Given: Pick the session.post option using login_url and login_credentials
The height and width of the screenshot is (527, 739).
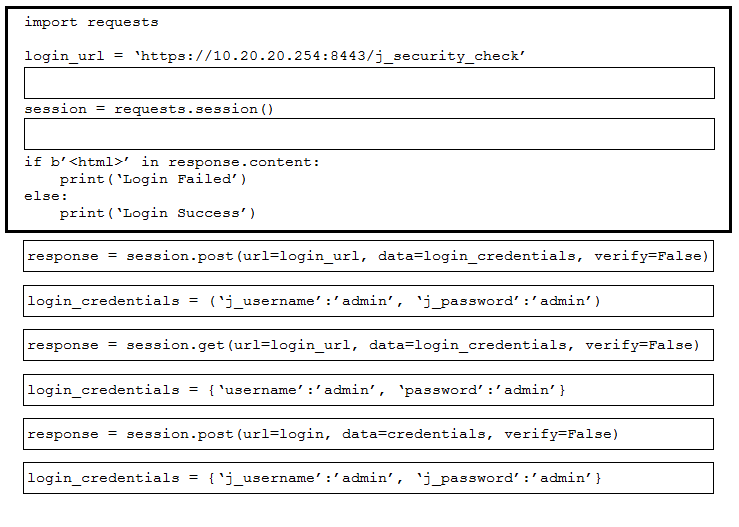Looking at the screenshot, I should click(x=368, y=256).
